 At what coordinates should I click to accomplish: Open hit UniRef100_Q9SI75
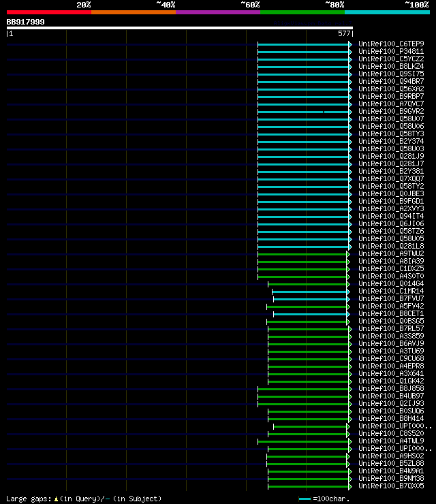391,74
